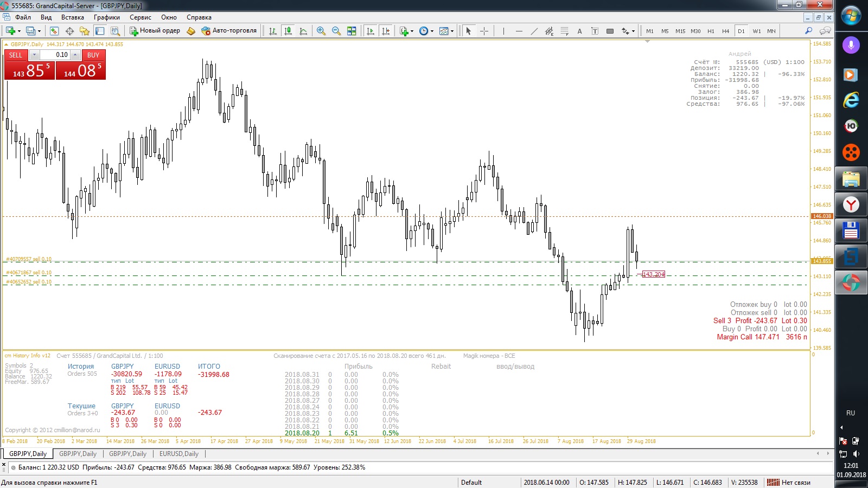This screenshot has height=488, width=868.
Task: Select the trendline drawing tool
Action: pyautogui.click(x=534, y=31)
